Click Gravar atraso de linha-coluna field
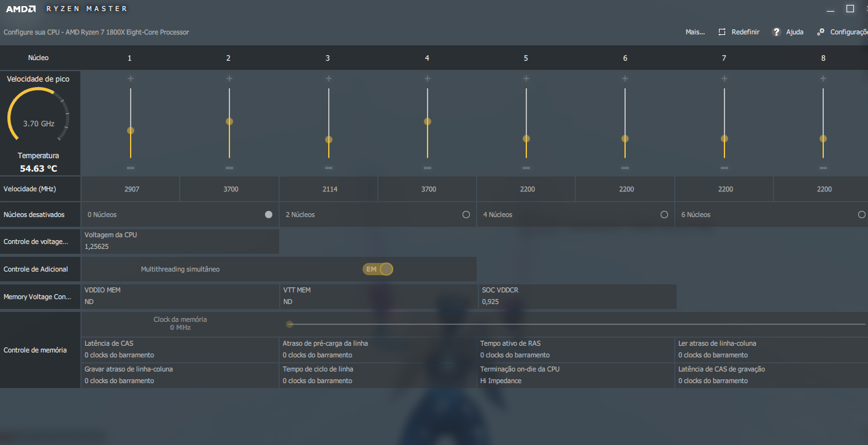Screen dimensions: 868x445 pyautogui.click(x=180, y=375)
